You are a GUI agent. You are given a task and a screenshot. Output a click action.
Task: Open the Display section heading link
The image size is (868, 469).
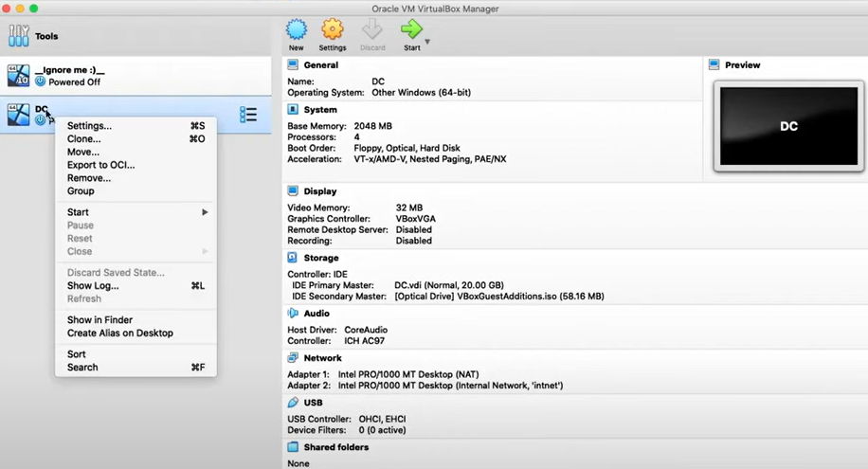(320, 191)
